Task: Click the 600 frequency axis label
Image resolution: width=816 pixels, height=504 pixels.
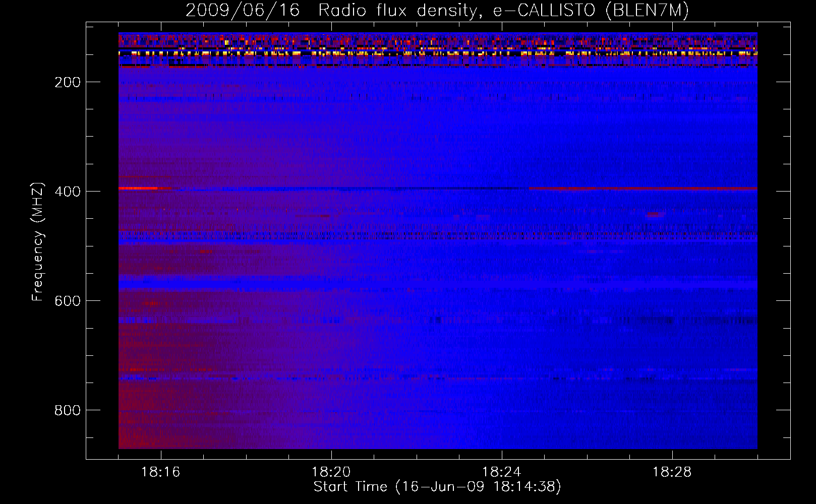Action: pos(68,301)
